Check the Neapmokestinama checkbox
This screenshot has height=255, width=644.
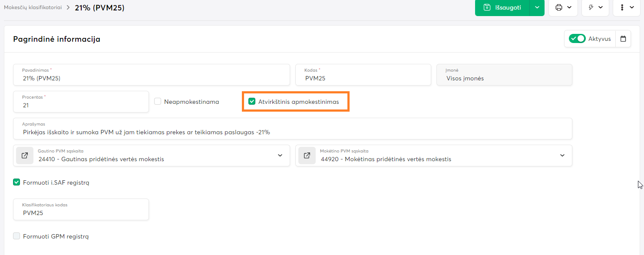[x=158, y=102]
